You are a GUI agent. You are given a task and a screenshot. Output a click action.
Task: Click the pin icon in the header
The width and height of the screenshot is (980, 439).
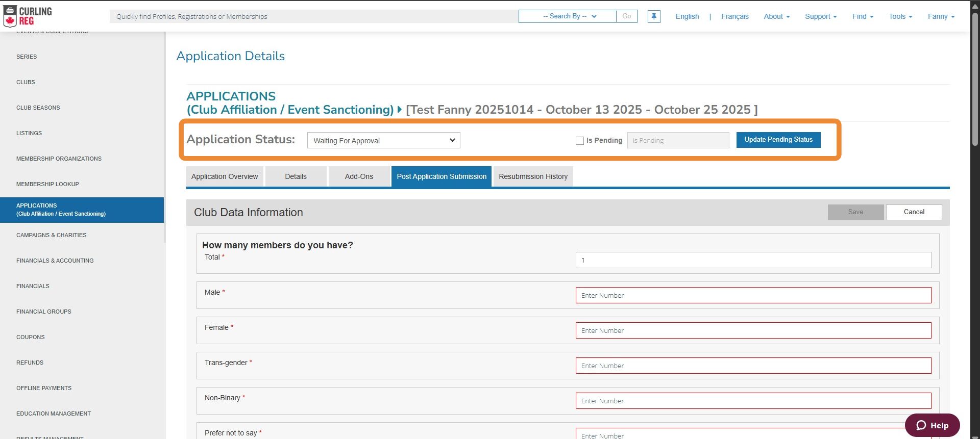point(654,16)
